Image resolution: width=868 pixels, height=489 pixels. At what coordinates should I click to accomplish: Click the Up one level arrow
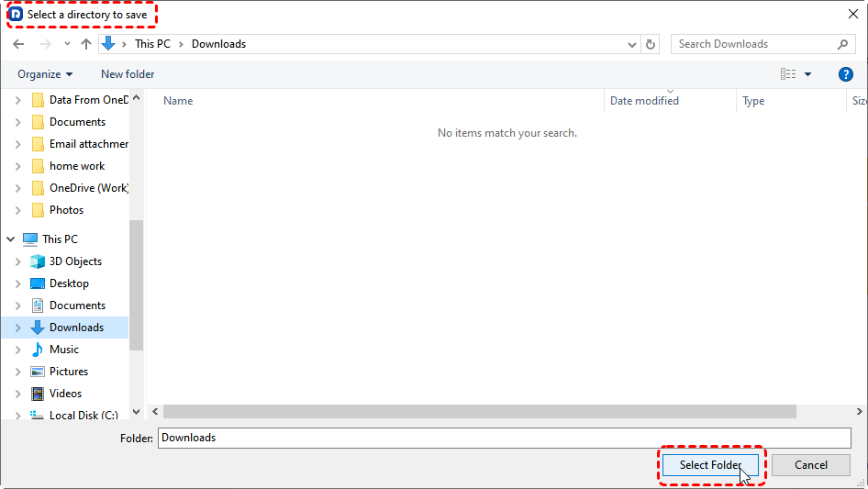(x=86, y=44)
